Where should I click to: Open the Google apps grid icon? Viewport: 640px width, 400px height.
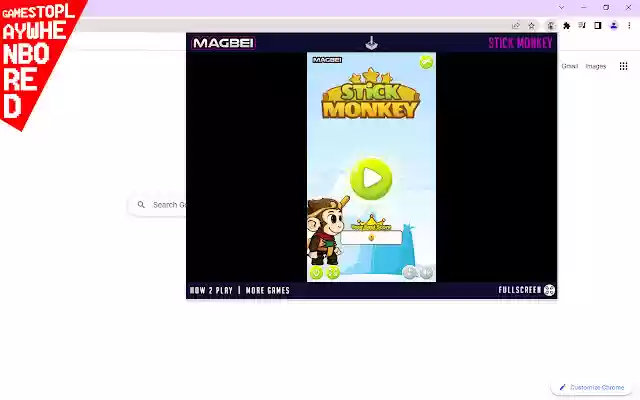(x=623, y=66)
